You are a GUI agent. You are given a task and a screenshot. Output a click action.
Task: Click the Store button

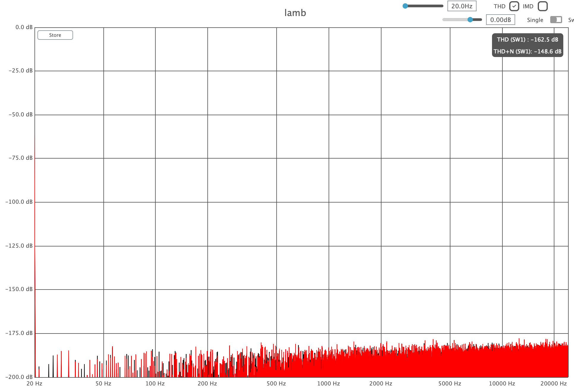tap(55, 35)
